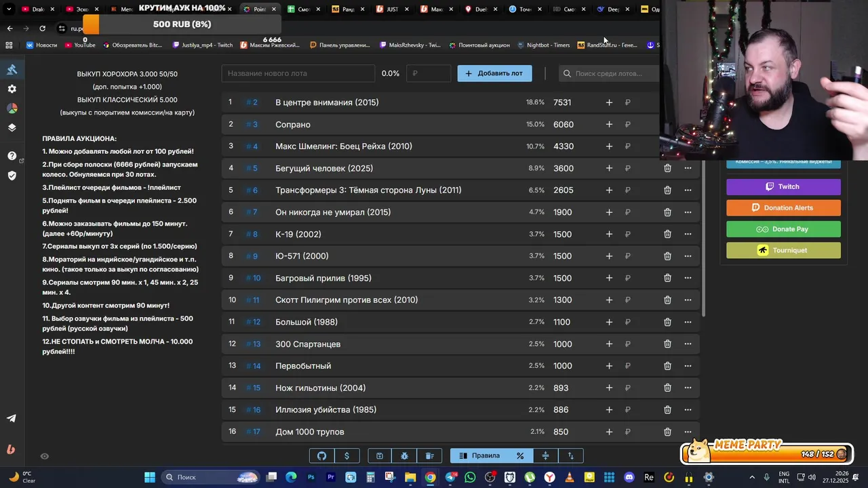Switch to the JUST browser tab
The image size is (868, 488).
click(x=392, y=9)
